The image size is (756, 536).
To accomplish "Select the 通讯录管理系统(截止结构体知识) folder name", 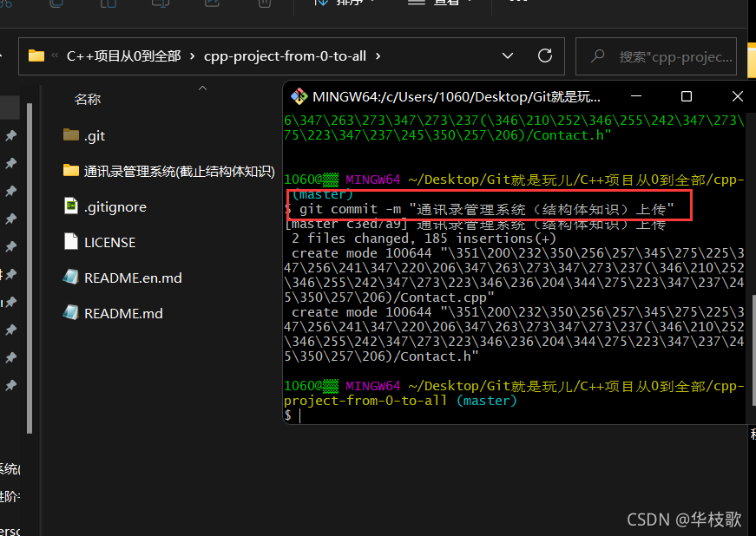I will tap(180, 172).
